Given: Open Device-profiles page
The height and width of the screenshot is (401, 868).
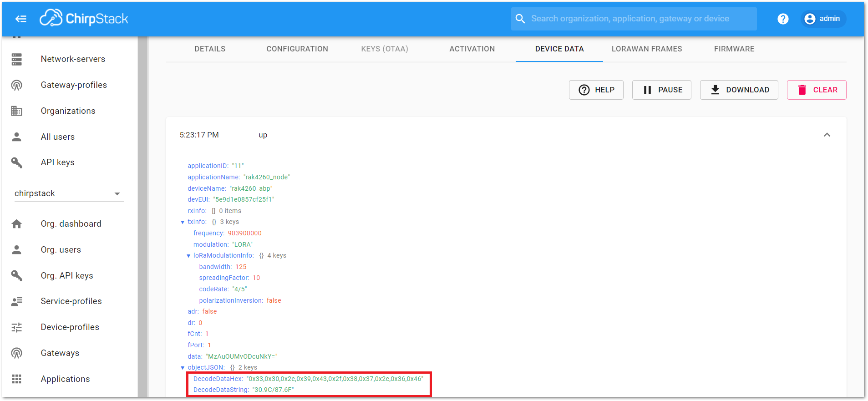Looking at the screenshot, I should coord(70,327).
